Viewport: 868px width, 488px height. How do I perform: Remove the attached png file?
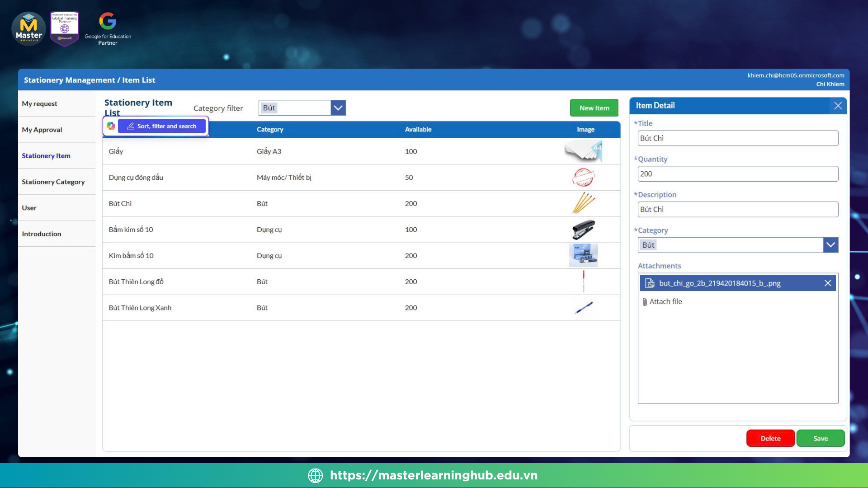pos(828,283)
